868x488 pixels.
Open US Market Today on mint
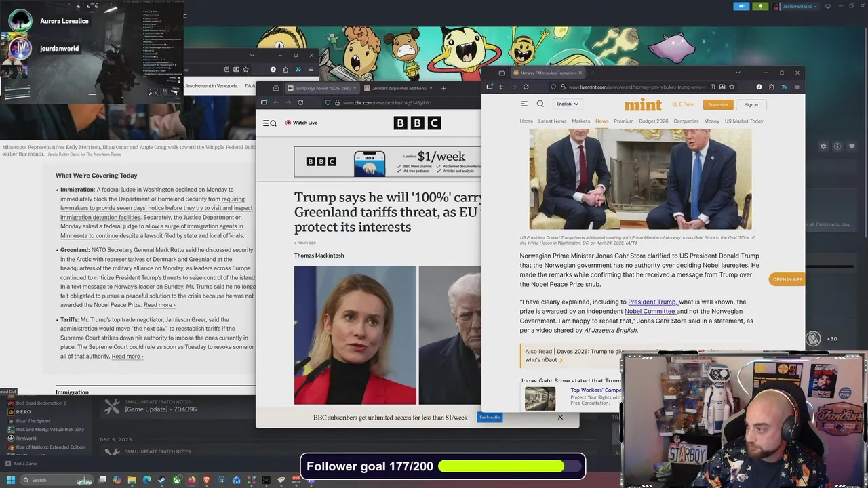744,121
